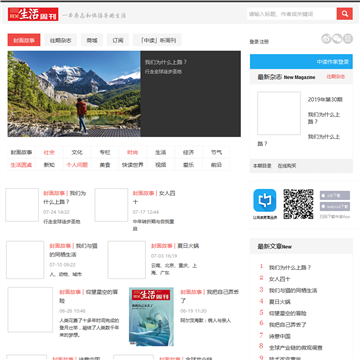Select 美食 category
This screenshot has width=360, height=360.
click(x=105, y=165)
